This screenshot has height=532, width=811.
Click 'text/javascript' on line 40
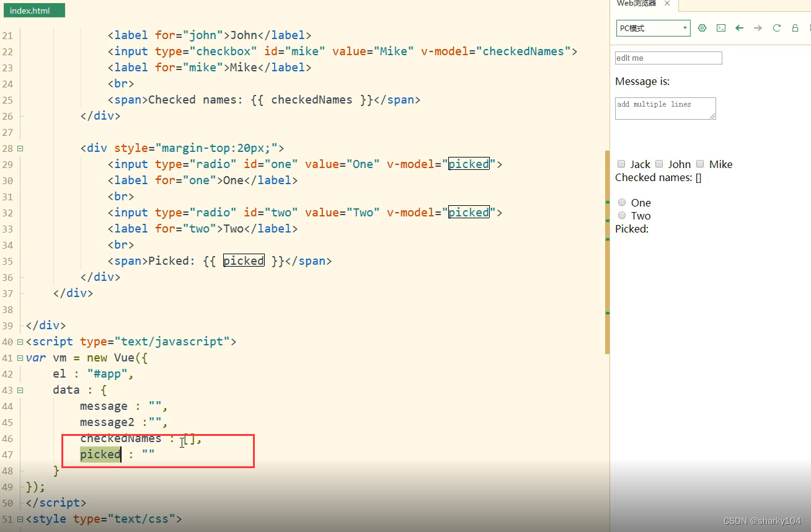pos(172,342)
